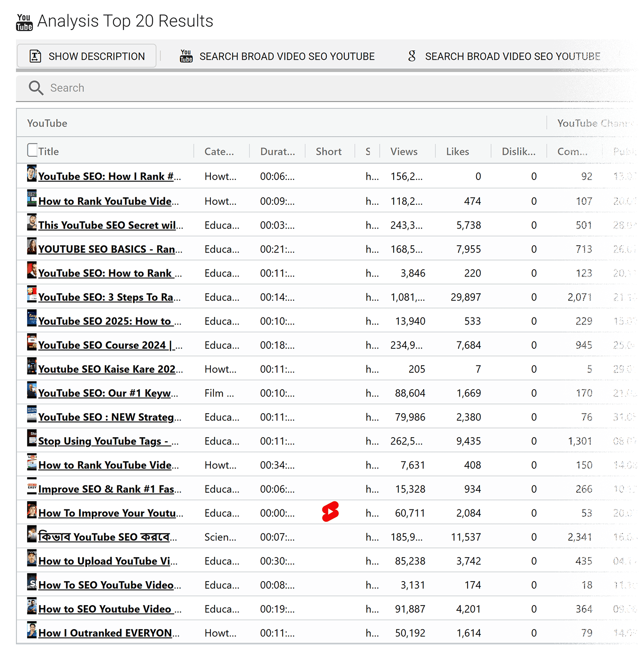Open 'YouTube SEO: How I Rank #' video link
644x658 pixels.
click(x=109, y=177)
